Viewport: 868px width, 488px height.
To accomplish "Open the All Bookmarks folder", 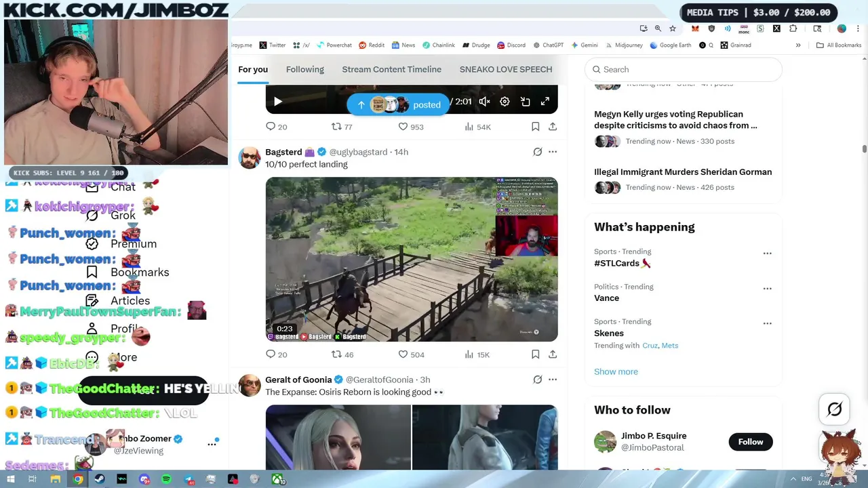I will coord(839,45).
